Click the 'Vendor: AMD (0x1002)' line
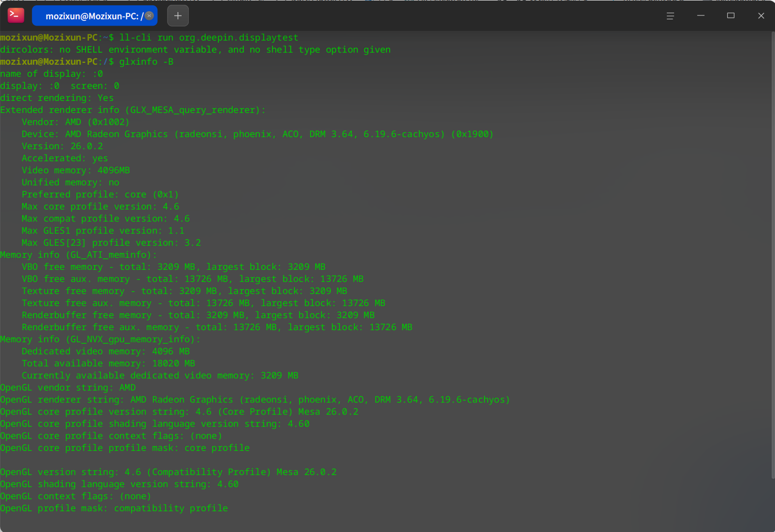 click(76, 122)
